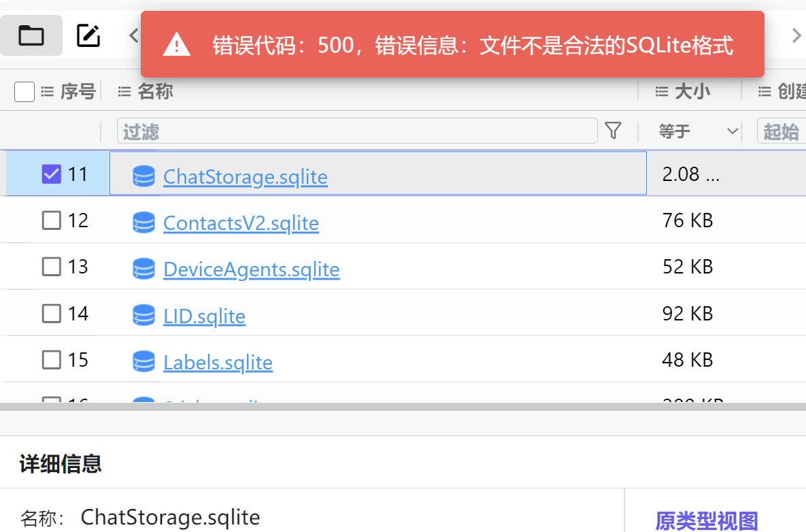Click the ContactsV2.sqlite database icon
The image size is (806, 532).
click(144, 222)
